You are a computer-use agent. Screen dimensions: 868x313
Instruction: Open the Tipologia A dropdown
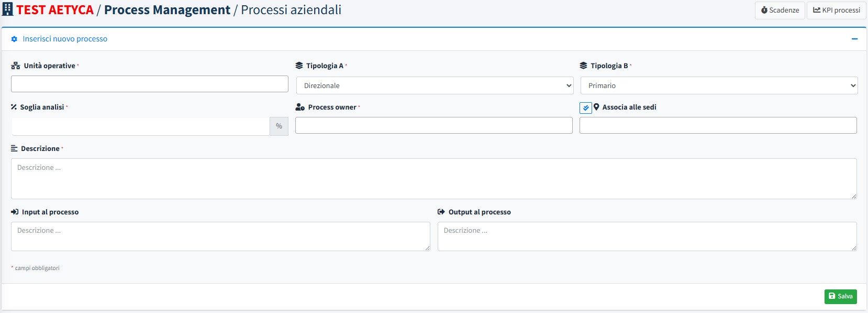point(435,85)
